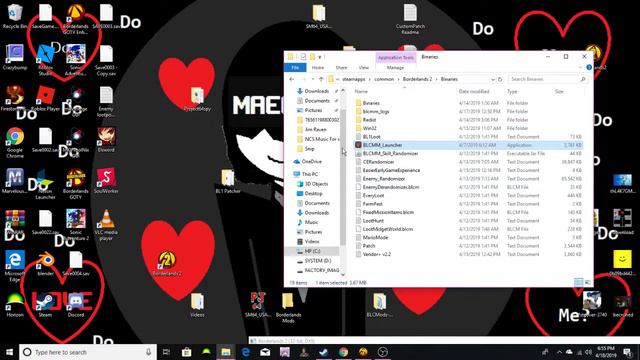Select MP (C:) drive in navigation pane
This screenshot has height=360, width=640.
[313, 251]
